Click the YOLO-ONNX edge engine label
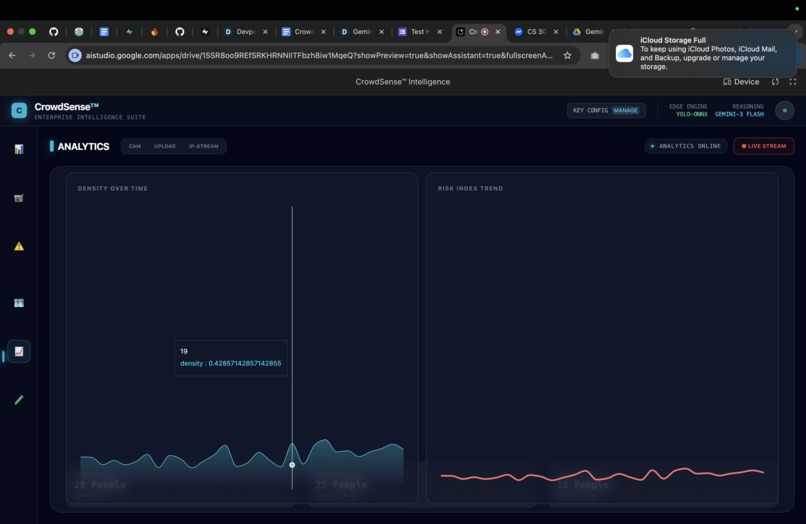The height and width of the screenshot is (524, 806). [x=691, y=114]
